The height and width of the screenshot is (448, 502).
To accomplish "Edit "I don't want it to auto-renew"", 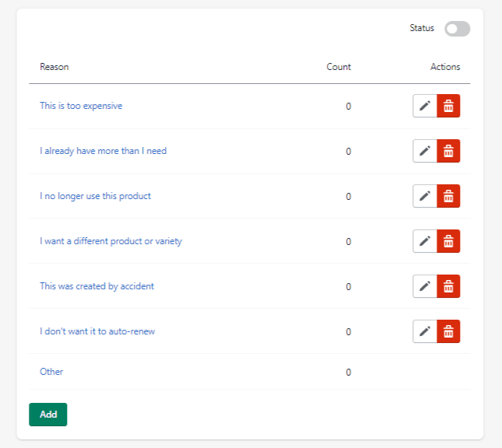I will [424, 331].
